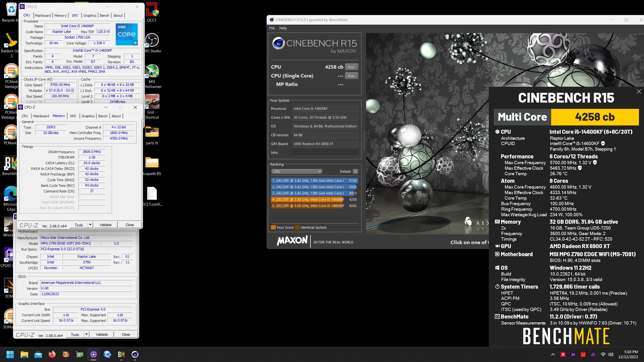Open the Cinebench File menu
The width and height of the screenshot is (644, 362).
(x=272, y=28)
